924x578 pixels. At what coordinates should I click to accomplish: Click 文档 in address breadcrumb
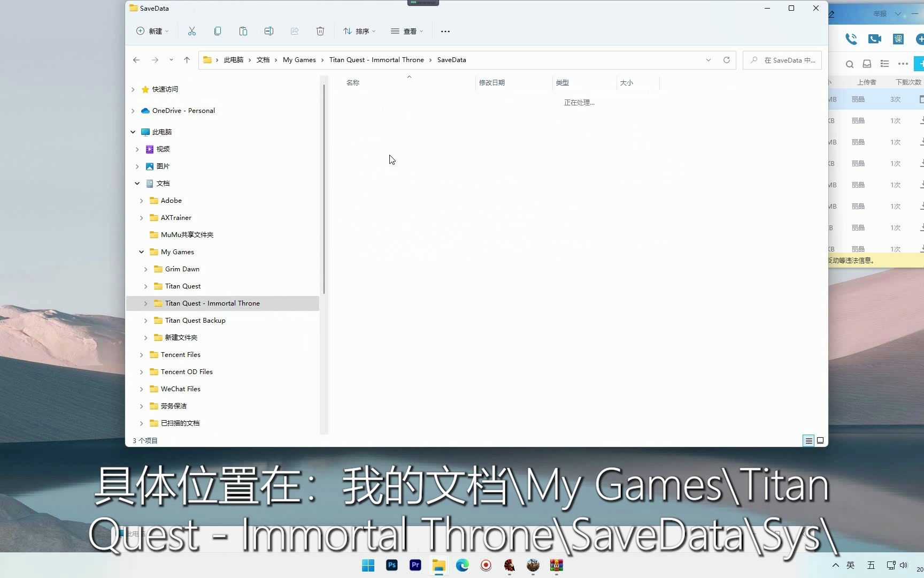[x=263, y=60]
